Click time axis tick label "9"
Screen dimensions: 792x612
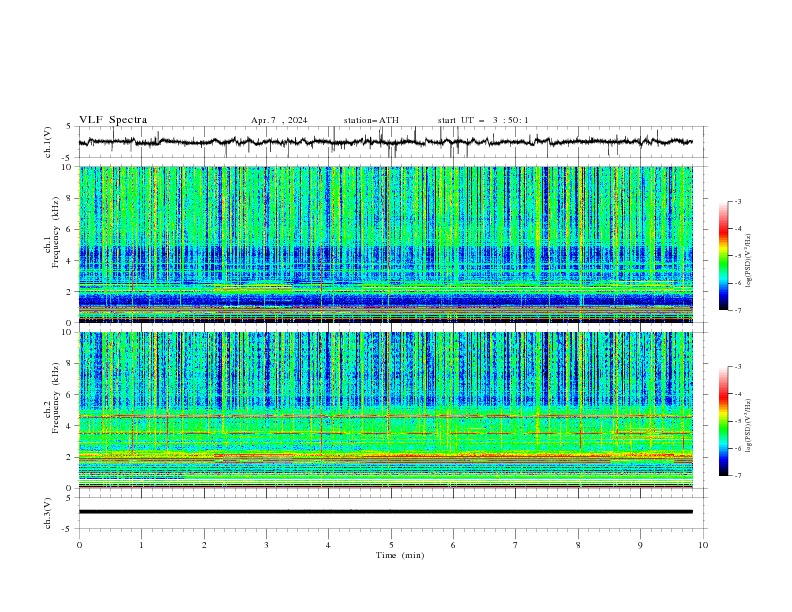point(640,545)
